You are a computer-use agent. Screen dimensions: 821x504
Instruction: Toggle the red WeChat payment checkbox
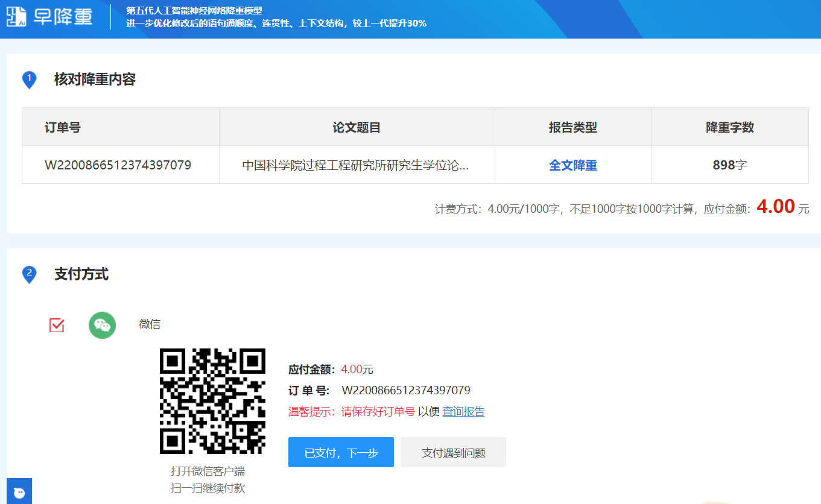[57, 325]
